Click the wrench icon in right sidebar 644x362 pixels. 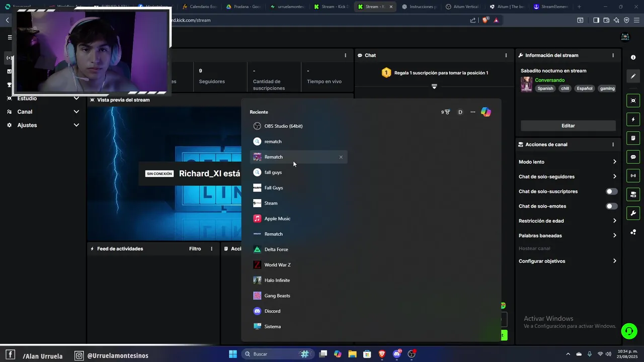[633, 213]
